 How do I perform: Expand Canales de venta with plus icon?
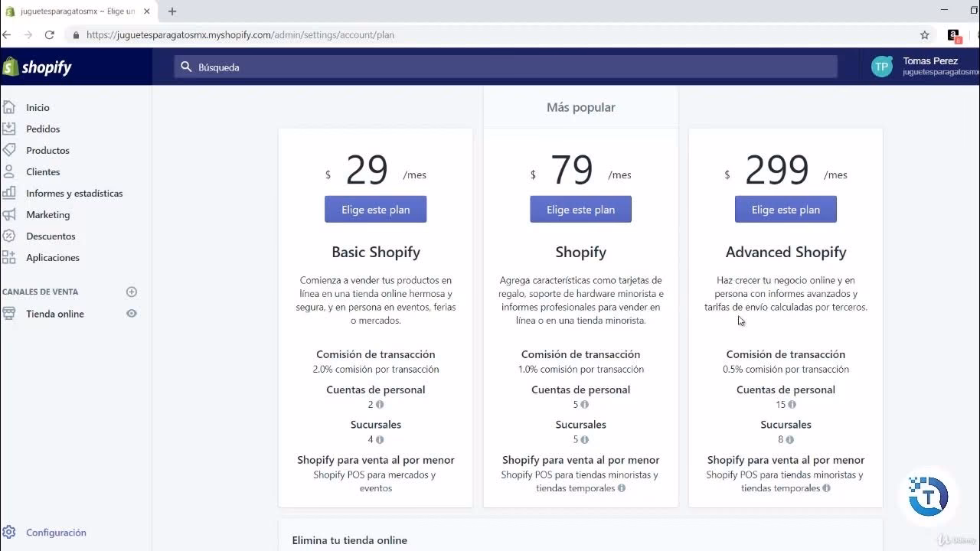pos(131,292)
